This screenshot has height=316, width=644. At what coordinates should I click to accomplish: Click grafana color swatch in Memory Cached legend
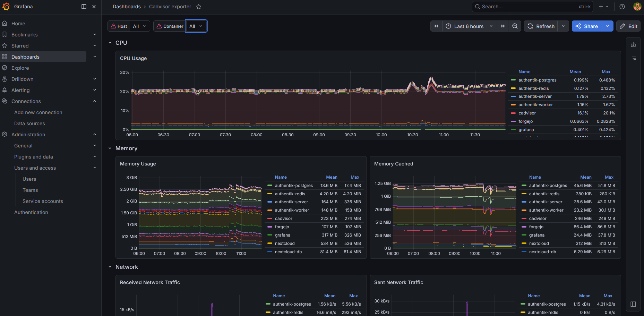tap(524, 235)
